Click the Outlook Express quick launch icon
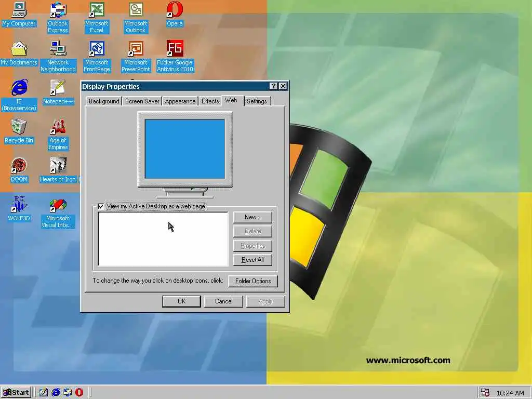Viewport: 532px width, 399px height. pos(68,393)
